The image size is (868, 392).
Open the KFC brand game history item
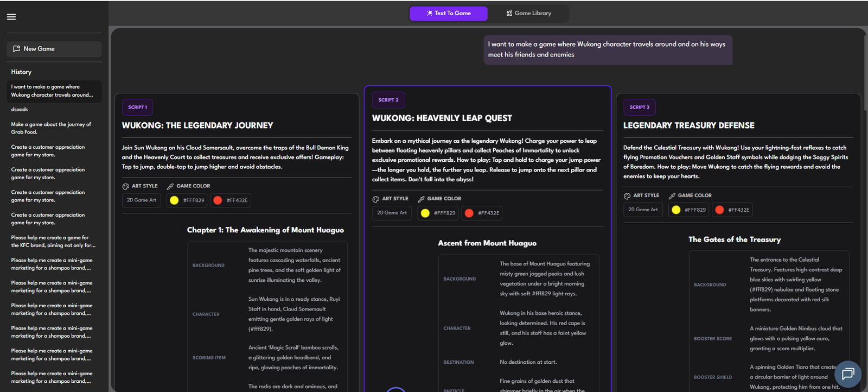tap(53, 242)
